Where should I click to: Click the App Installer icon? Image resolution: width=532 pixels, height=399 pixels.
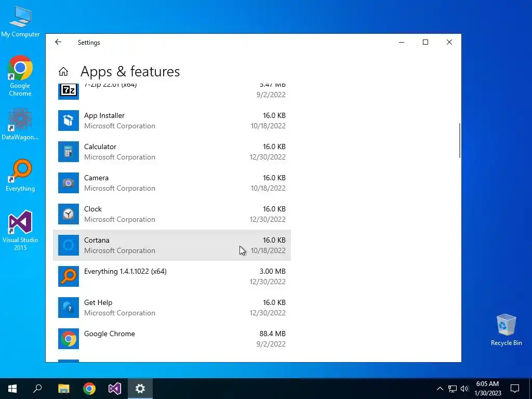(x=69, y=121)
